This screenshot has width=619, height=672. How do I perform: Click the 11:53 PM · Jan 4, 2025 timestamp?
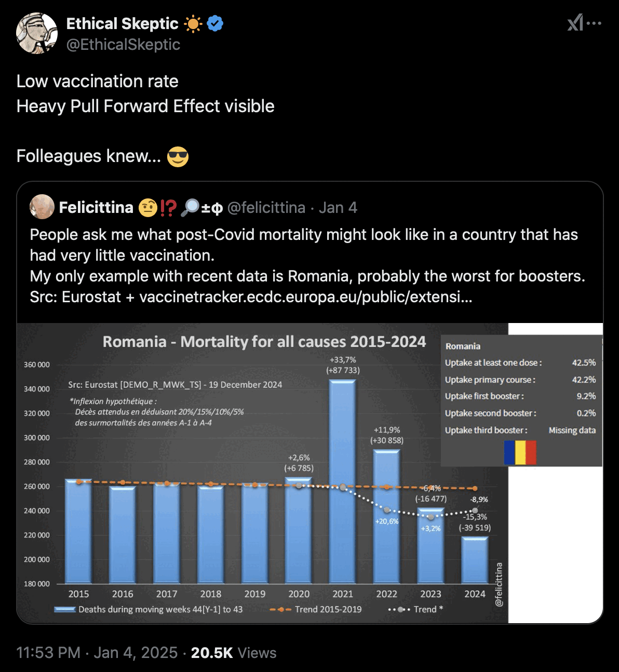click(97, 653)
